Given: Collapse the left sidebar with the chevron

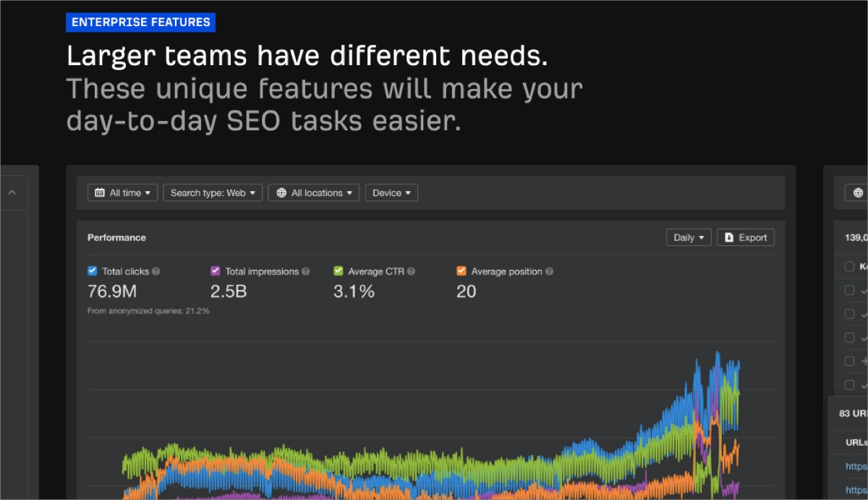Looking at the screenshot, I should (12, 192).
